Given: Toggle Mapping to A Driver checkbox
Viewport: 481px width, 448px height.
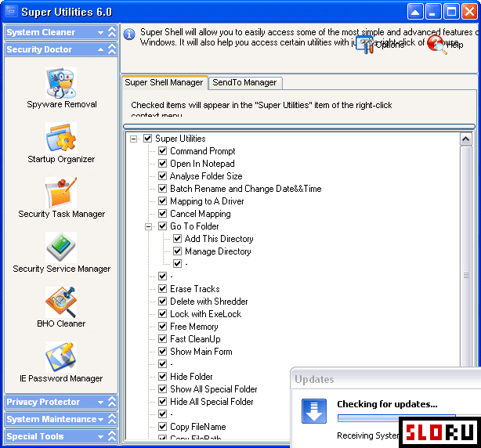Looking at the screenshot, I should 163,201.
